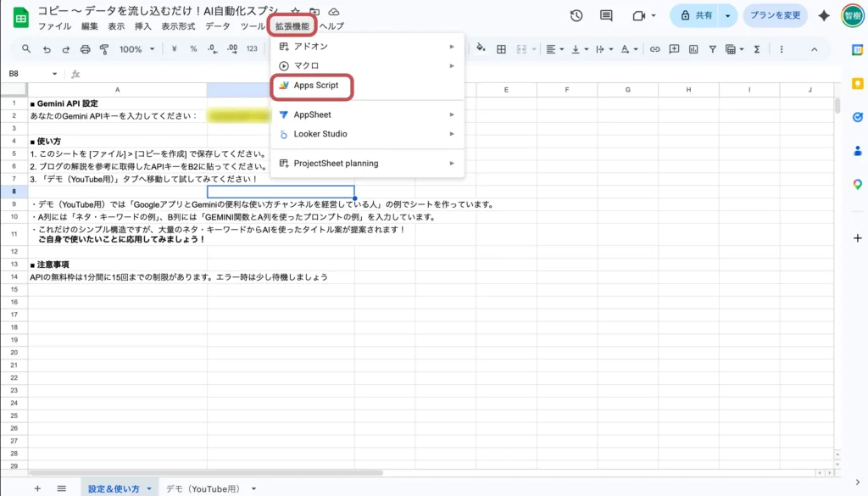Open the functions sigma tool
Screen dimensions: 868x496
pyautogui.click(x=757, y=49)
